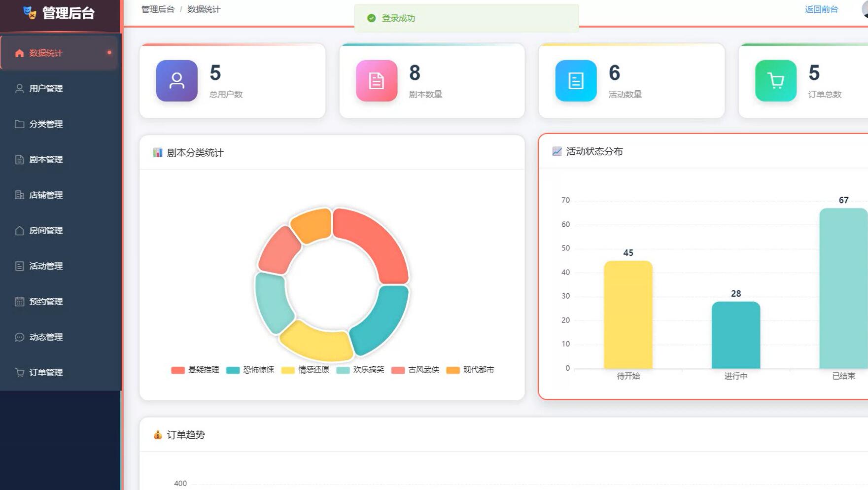The width and height of the screenshot is (868, 490).
Task: Open 订单管理 in the sidebar
Action: pyautogui.click(x=59, y=373)
